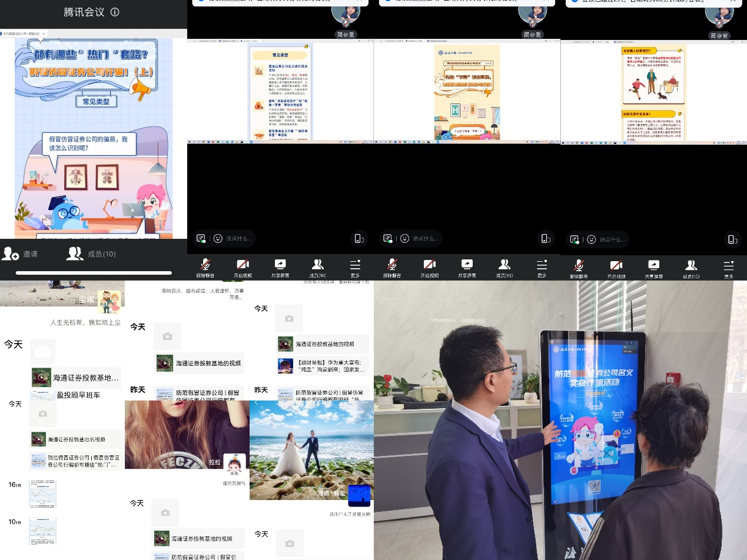Open the 盈投顾早班车 post
The height and width of the screenshot is (560, 747).
(78, 395)
